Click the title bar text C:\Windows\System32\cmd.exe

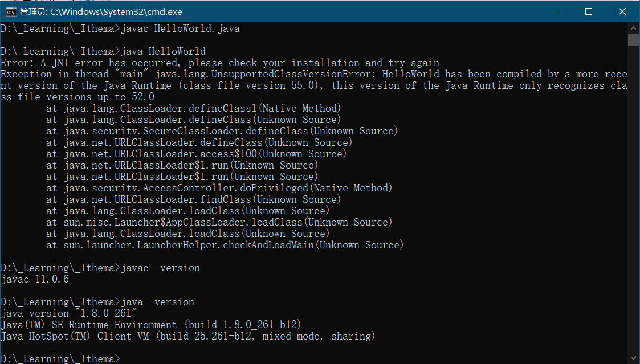[x=101, y=11]
